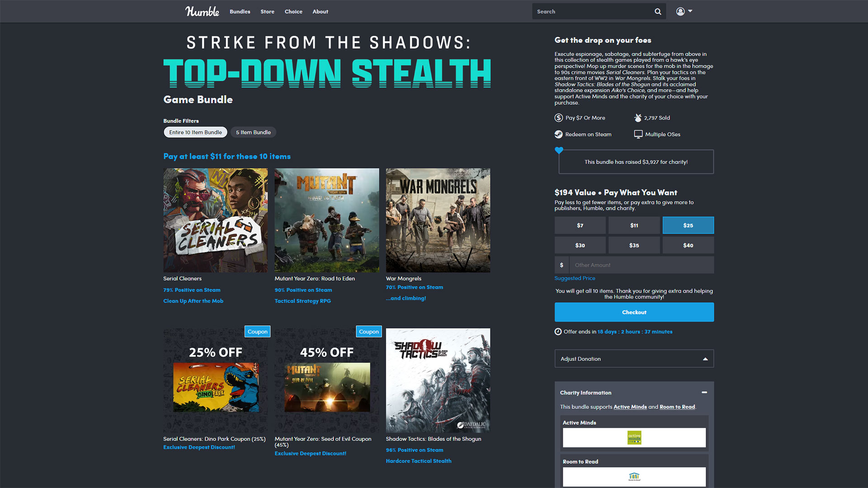Click the Pay $7 Or More dollar icon
868x488 pixels.
tap(558, 117)
